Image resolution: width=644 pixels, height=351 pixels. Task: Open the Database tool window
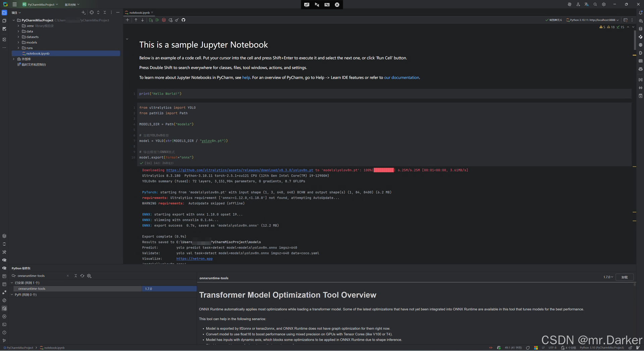(640, 29)
